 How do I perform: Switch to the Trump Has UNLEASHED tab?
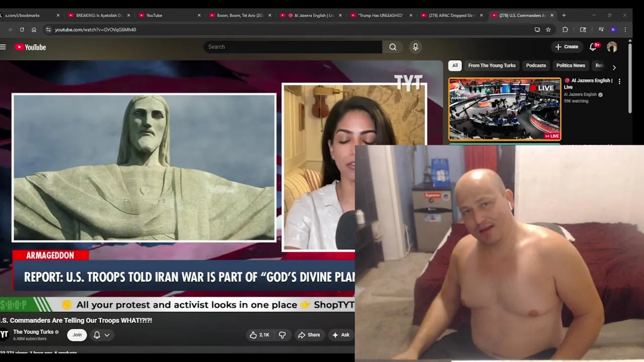[381, 16]
